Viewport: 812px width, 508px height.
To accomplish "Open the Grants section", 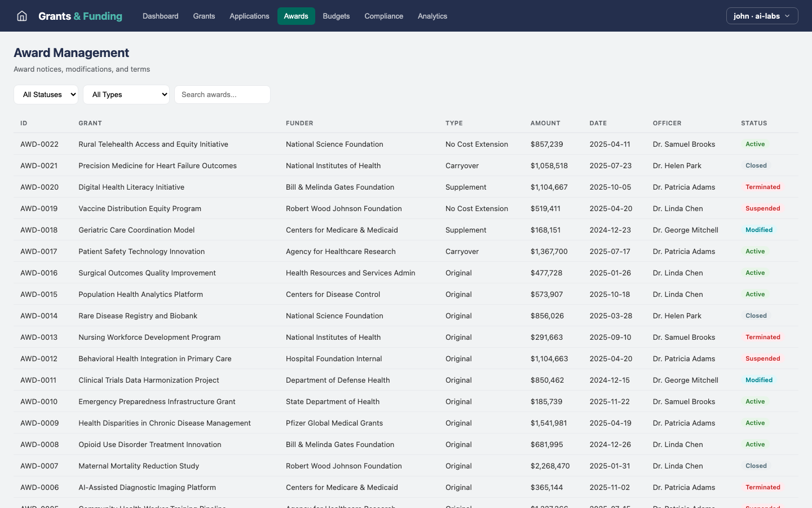I will pos(204,16).
